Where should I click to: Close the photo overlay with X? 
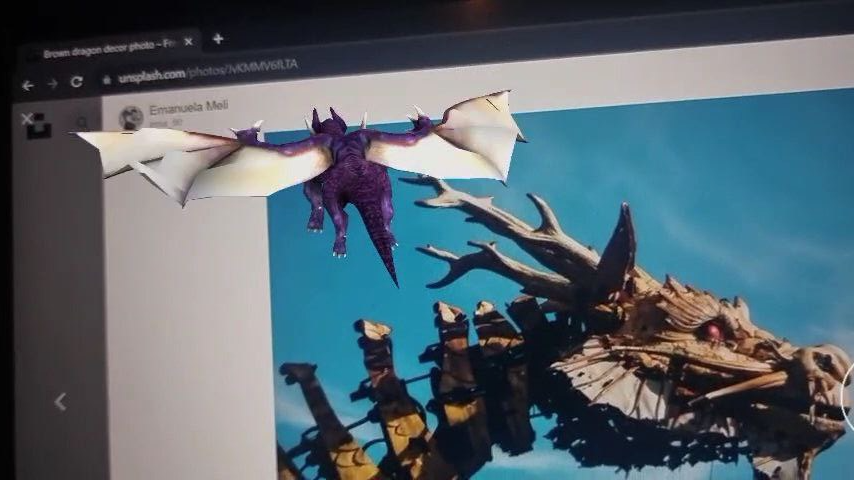(26, 118)
